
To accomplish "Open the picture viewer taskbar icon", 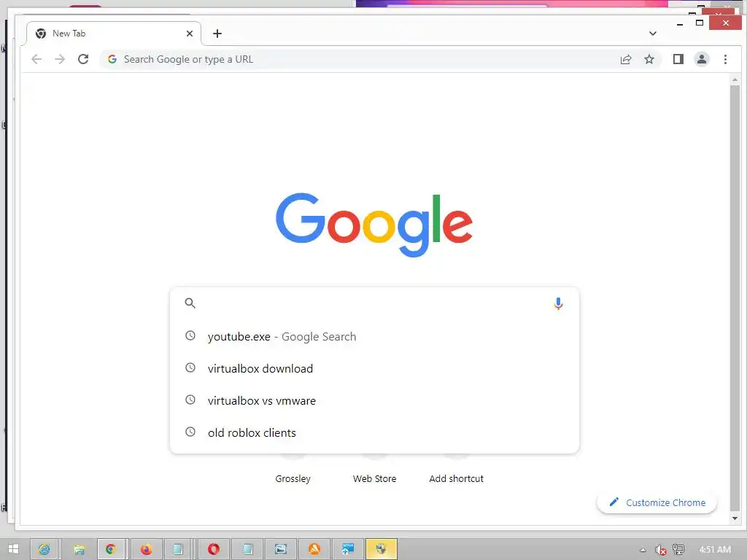I will [281, 550].
